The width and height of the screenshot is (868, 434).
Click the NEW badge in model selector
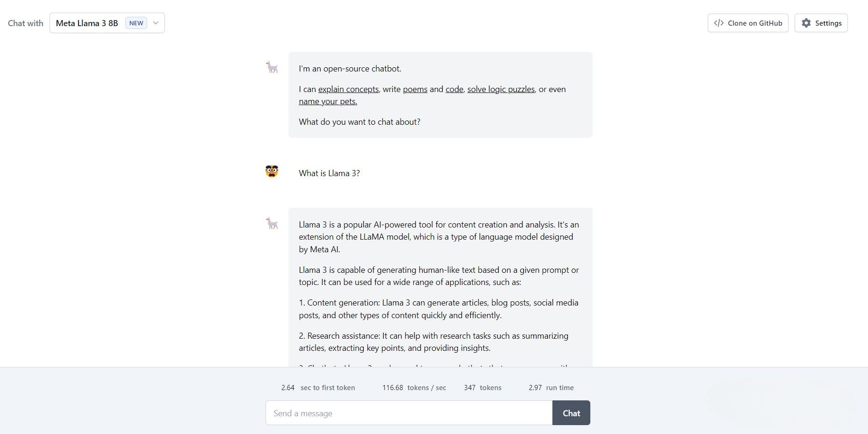pos(136,23)
